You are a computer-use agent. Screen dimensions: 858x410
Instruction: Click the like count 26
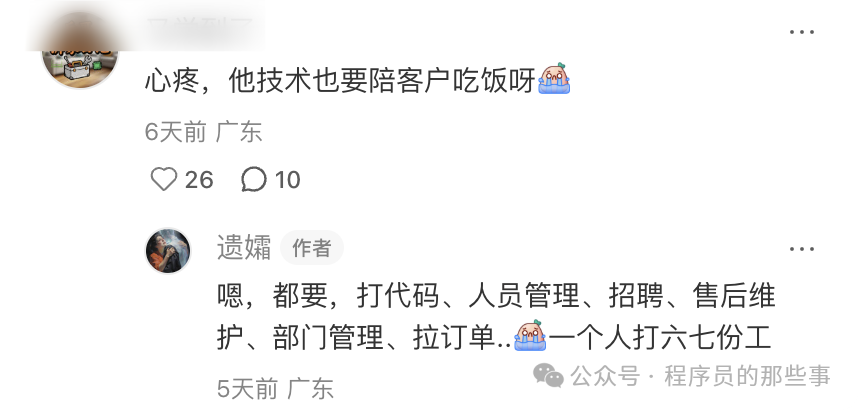(x=199, y=180)
